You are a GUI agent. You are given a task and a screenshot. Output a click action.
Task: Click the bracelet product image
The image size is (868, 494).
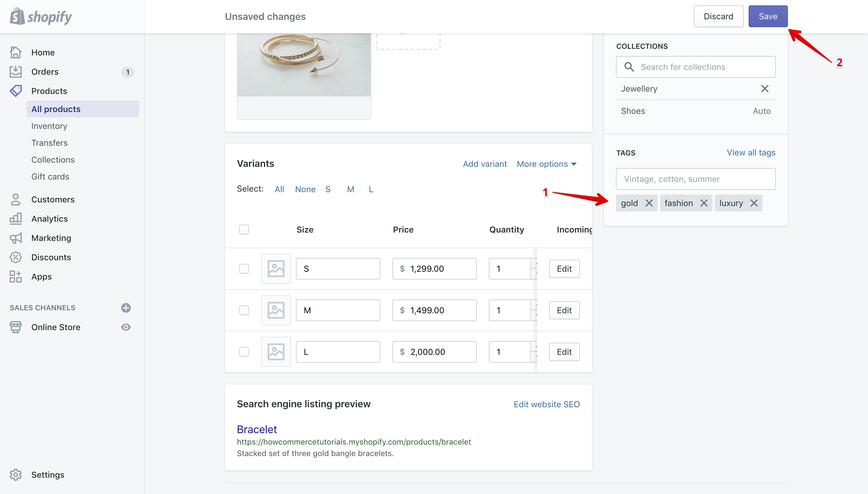point(304,64)
